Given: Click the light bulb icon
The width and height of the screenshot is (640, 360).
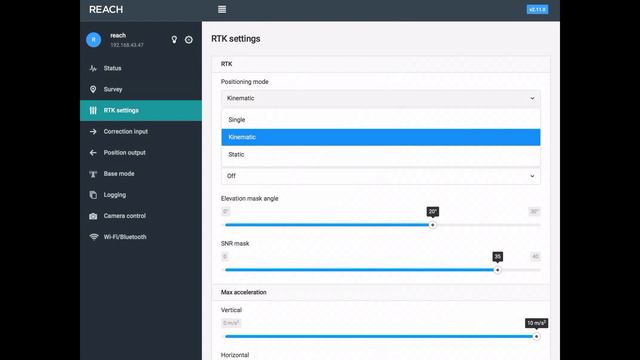Looking at the screenshot, I should pos(174,40).
